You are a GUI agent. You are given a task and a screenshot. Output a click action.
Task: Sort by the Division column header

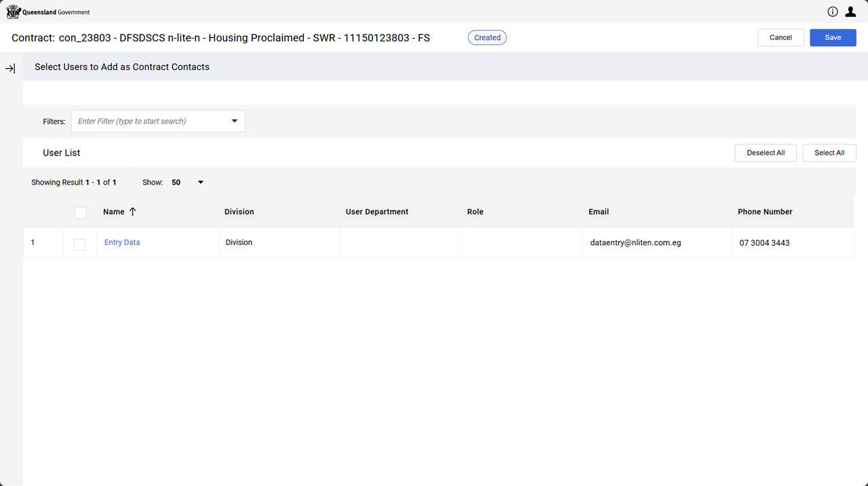[239, 212]
